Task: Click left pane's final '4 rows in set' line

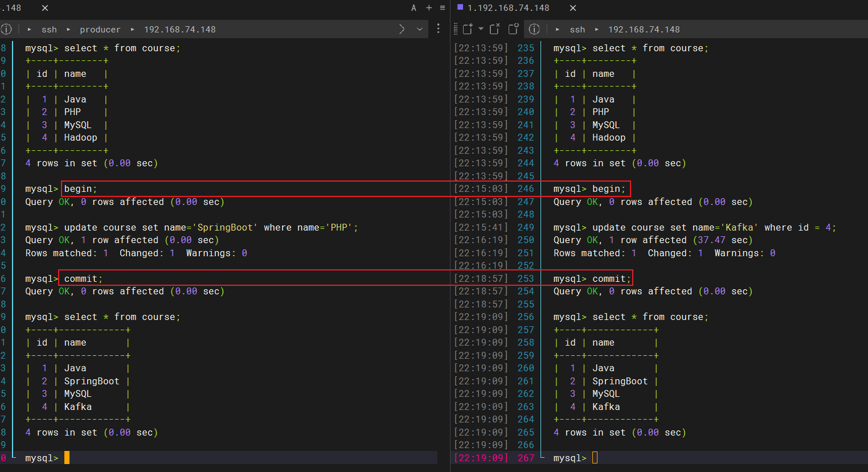Action: (x=92, y=433)
